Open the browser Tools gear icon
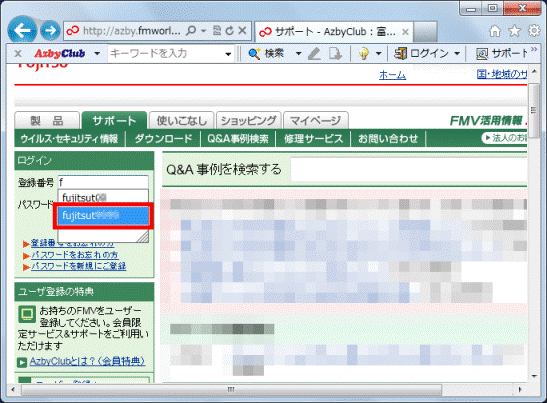 point(534,31)
